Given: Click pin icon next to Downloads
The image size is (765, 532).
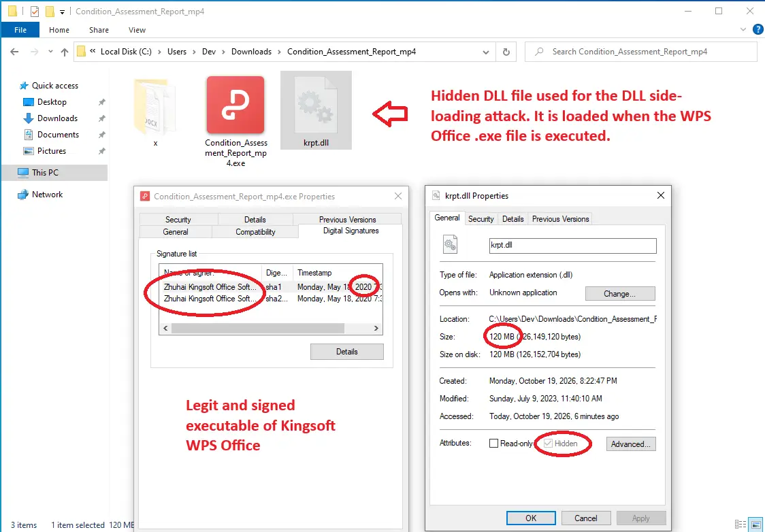Looking at the screenshot, I should click(x=101, y=118).
